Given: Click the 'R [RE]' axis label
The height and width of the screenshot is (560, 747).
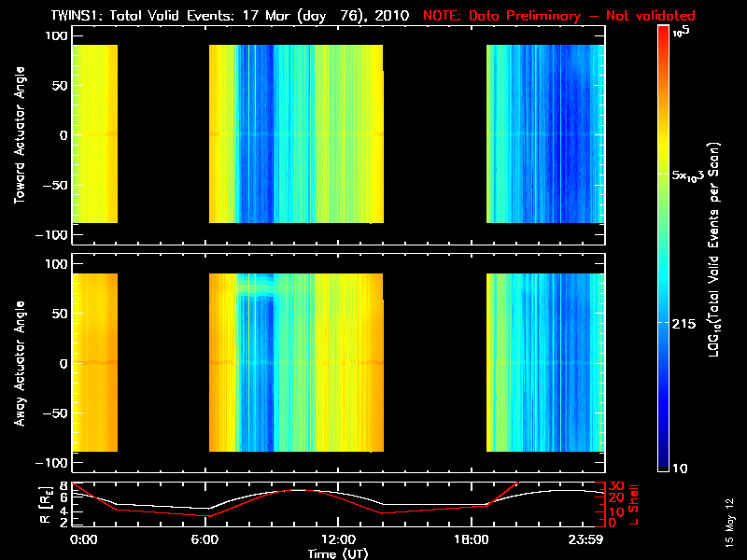Looking at the screenshot, I should pyautogui.click(x=45, y=505).
